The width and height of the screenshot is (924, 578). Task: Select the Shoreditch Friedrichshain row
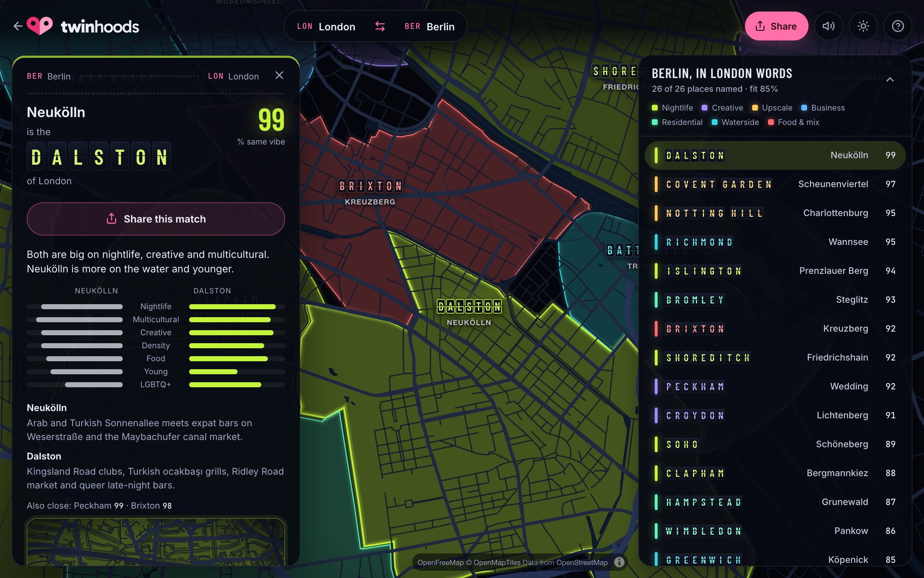click(x=775, y=357)
